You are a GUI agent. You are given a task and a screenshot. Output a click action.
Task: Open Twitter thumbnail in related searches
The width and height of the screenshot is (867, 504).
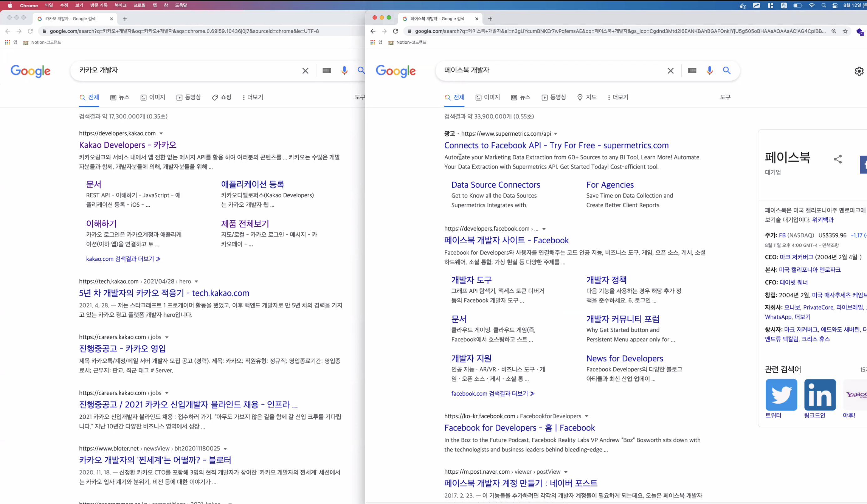[x=781, y=395]
